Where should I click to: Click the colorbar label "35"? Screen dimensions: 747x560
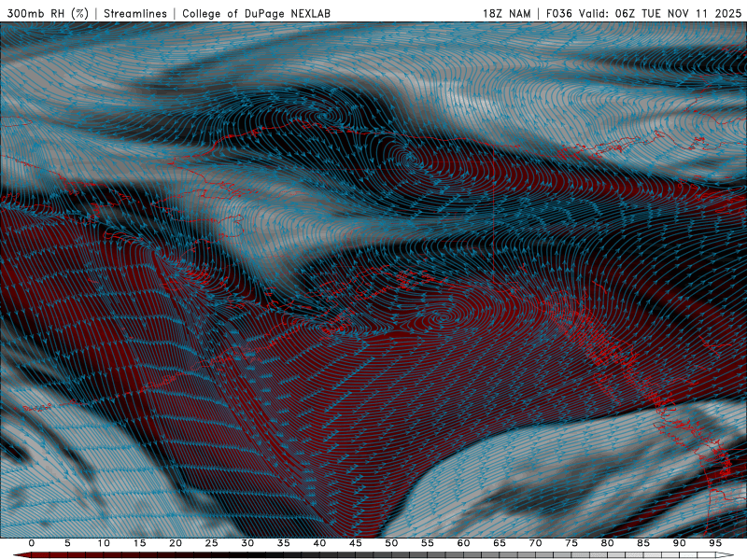[284, 543]
